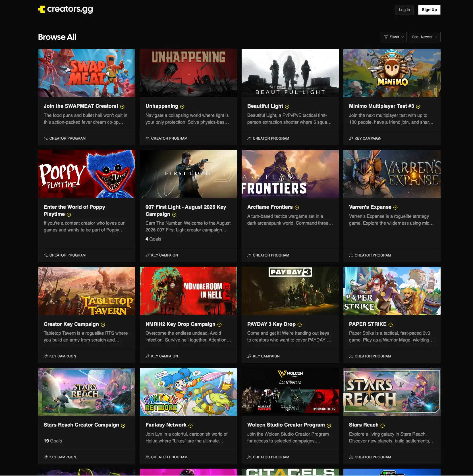Open the Payday 3 cover image
This screenshot has width=473, height=476.
[290, 291]
